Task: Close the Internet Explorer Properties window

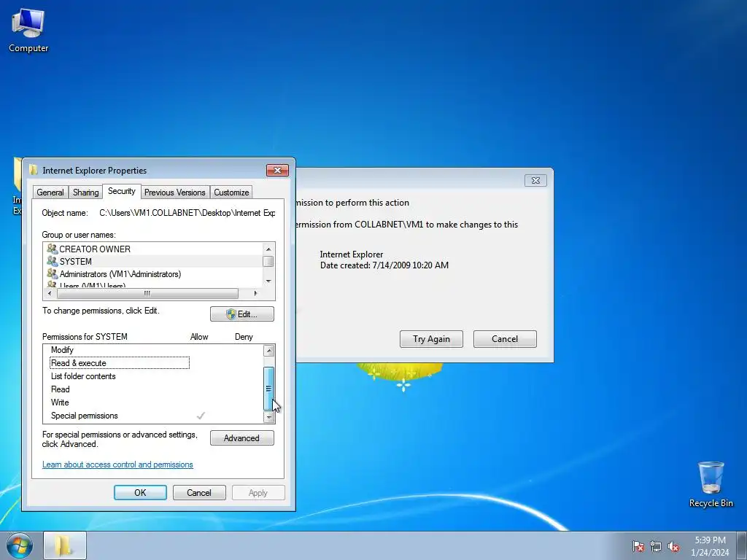Action: (277, 170)
